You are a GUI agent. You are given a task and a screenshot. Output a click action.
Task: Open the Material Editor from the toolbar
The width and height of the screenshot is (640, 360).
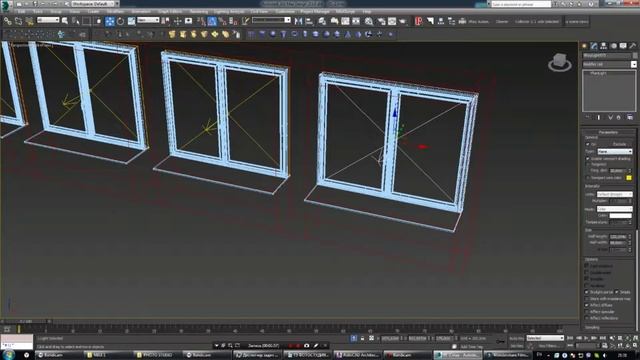click(369, 21)
